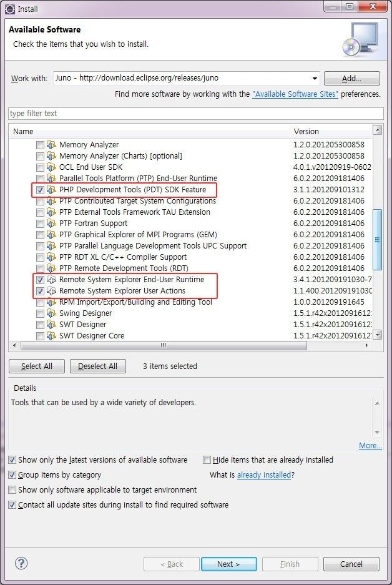Click Remote System Explorer End-User Runtime icon
The height and width of the screenshot is (585, 392).
coord(51,280)
